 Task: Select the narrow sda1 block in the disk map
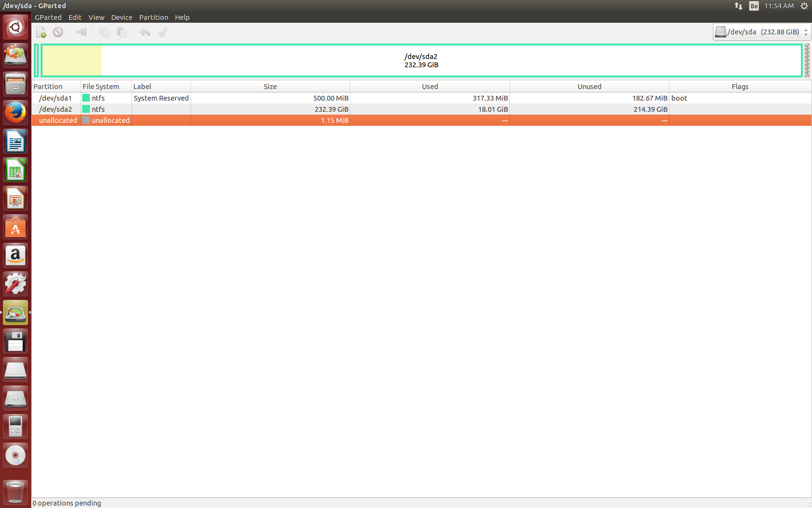pyautogui.click(x=36, y=60)
